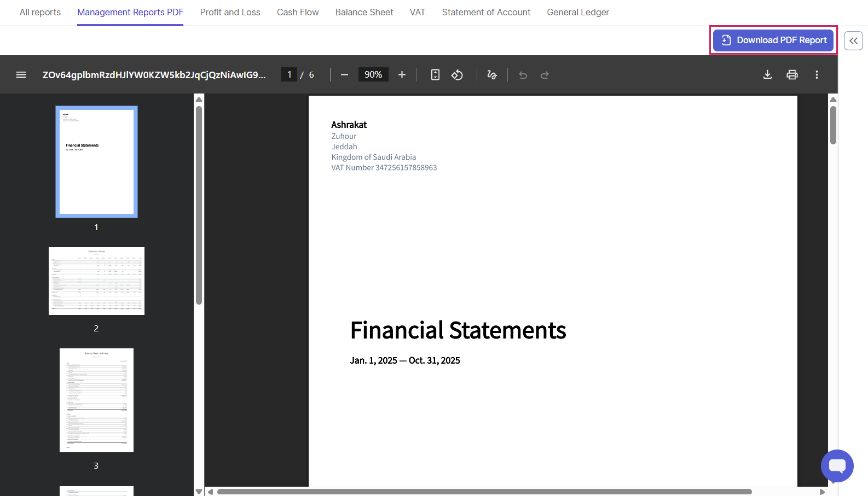Select the draw annotation tool

point(492,75)
